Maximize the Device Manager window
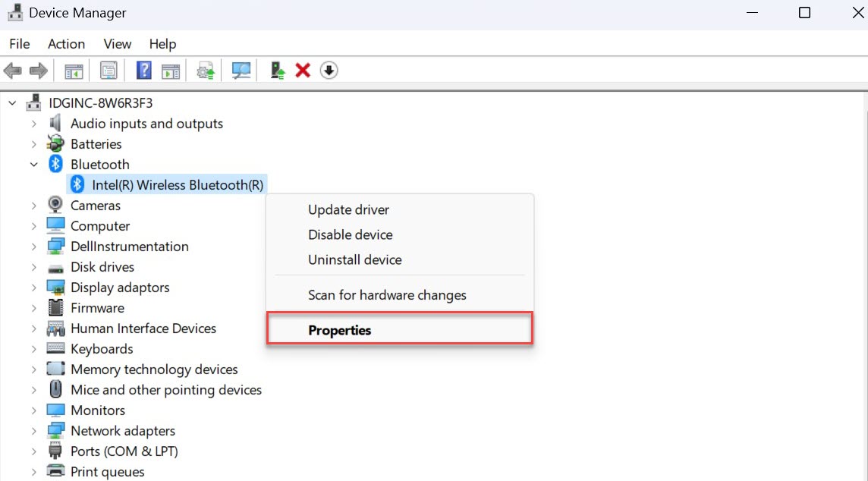 pyautogui.click(x=804, y=12)
